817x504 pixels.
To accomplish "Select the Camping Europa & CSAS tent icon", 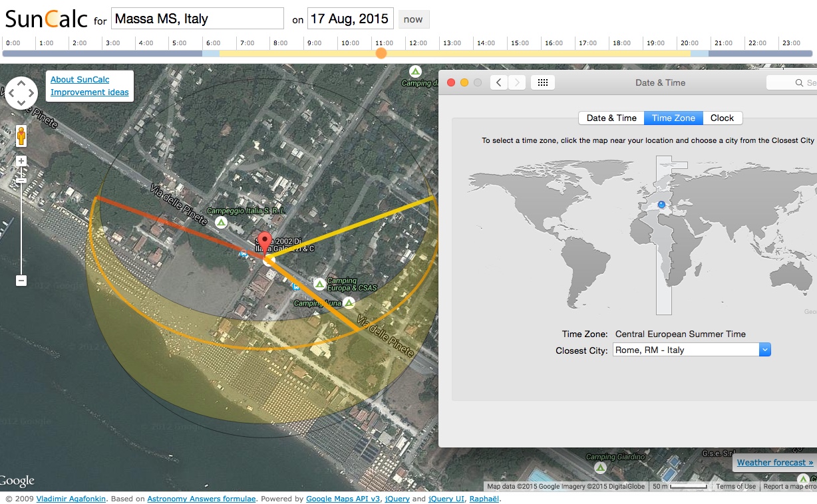I will coord(319,284).
